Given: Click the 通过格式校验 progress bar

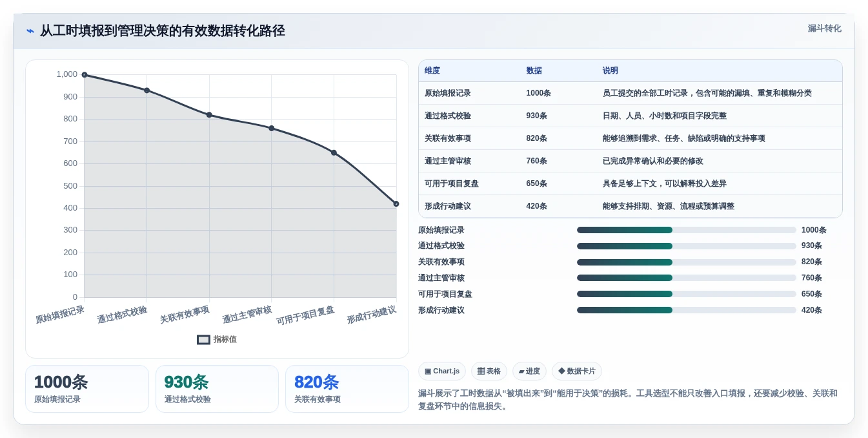Looking at the screenshot, I should coord(687,246).
